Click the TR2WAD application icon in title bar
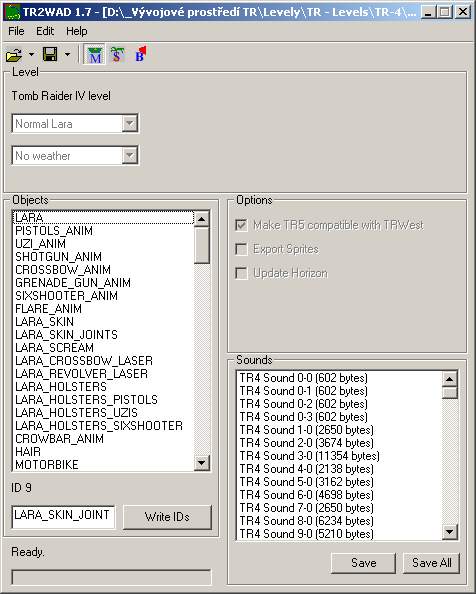Viewport: 476px width, 594px height. [11, 12]
